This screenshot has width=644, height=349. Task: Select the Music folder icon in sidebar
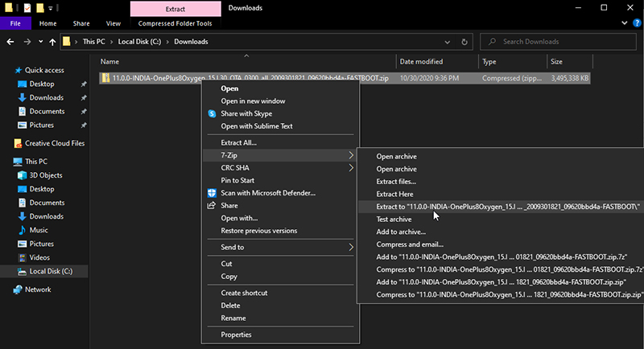pyautogui.click(x=23, y=231)
